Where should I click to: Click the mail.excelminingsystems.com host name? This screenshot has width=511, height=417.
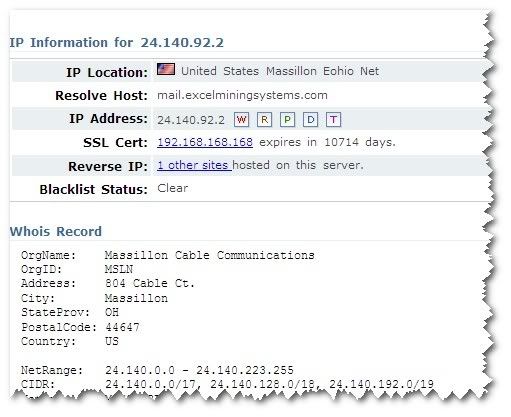[x=242, y=95]
